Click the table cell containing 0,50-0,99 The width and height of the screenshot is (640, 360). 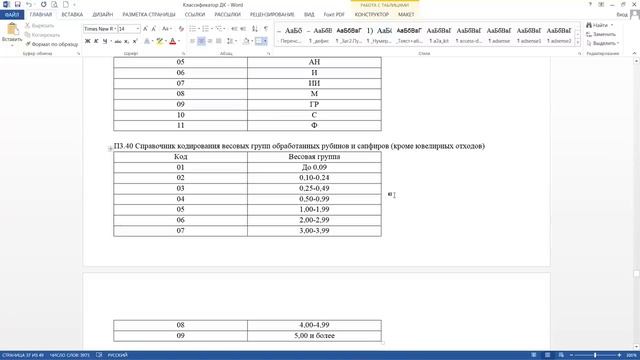(314, 199)
